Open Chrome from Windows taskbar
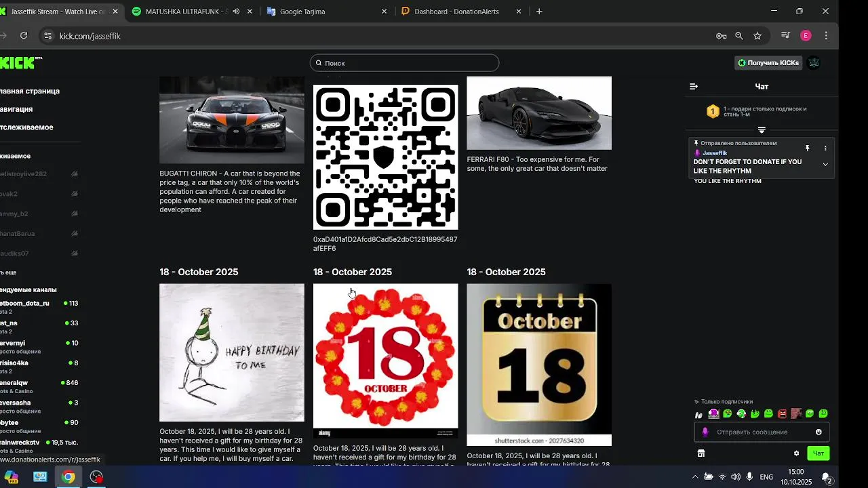The height and width of the screenshot is (488, 868). (68, 476)
